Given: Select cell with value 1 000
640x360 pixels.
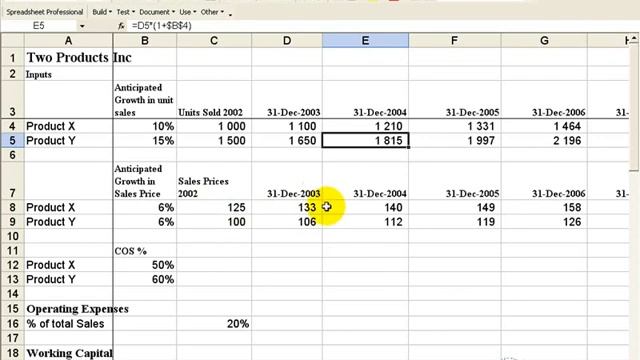Looking at the screenshot, I should point(214,126).
